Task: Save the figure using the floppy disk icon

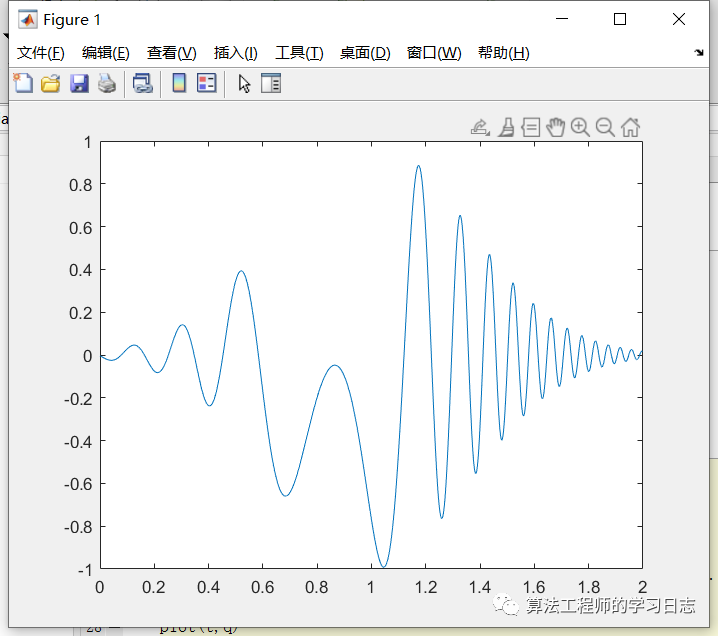Action: (x=79, y=83)
